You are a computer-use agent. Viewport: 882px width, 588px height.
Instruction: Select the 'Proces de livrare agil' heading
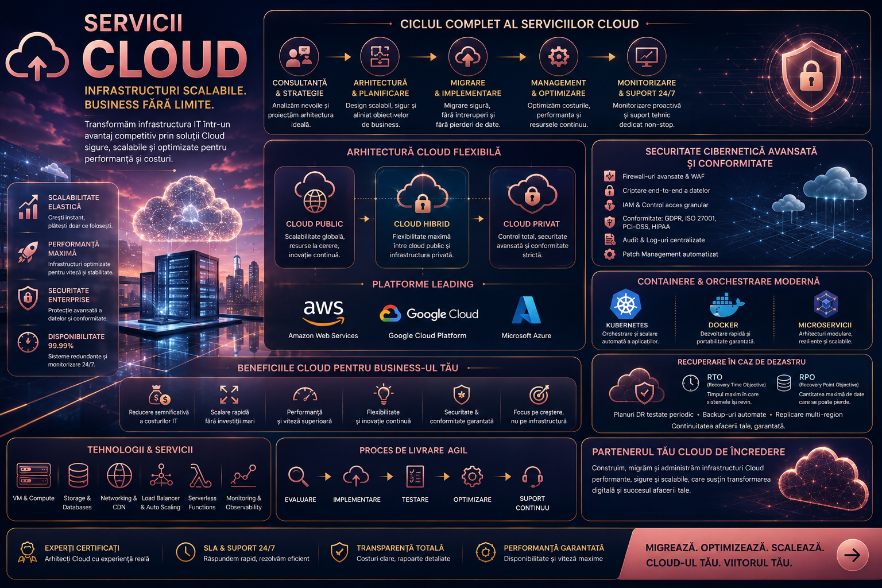pos(413,450)
